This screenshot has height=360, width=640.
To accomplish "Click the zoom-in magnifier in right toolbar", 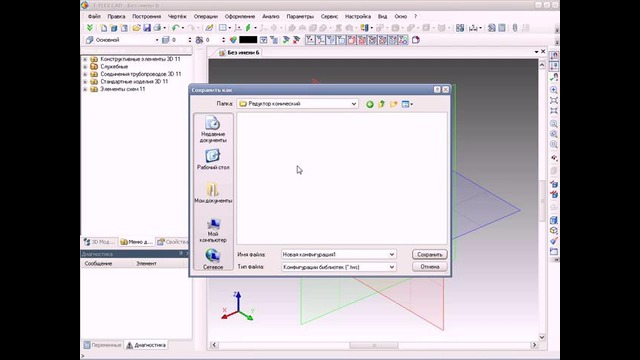I will tap(554, 90).
